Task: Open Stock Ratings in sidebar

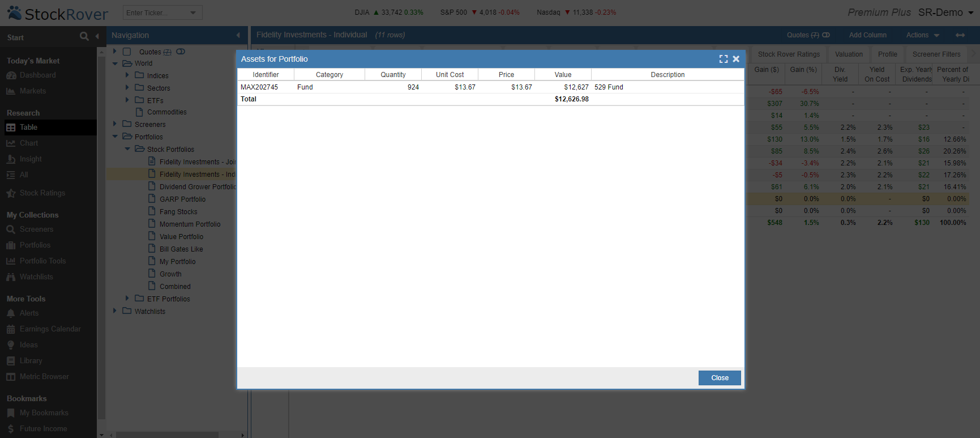Action: [42, 193]
